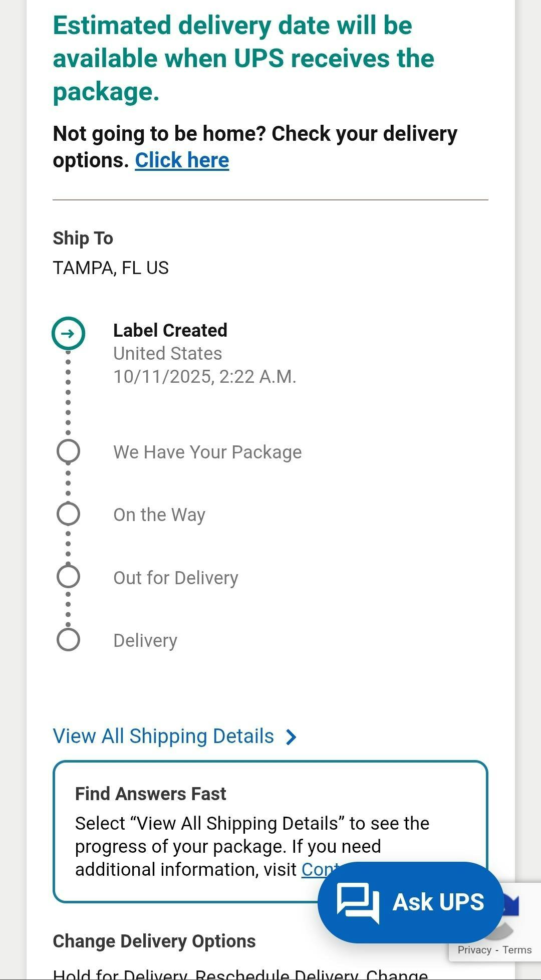This screenshot has width=541, height=980.
Task: Click the Change Delivery Options heading
Action: (x=154, y=941)
